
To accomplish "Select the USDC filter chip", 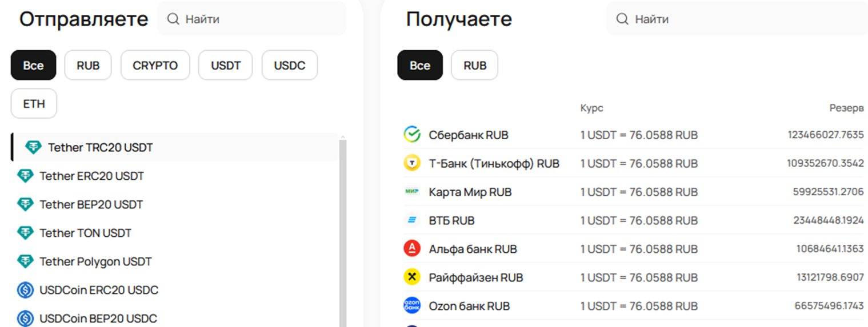I will pos(289,66).
